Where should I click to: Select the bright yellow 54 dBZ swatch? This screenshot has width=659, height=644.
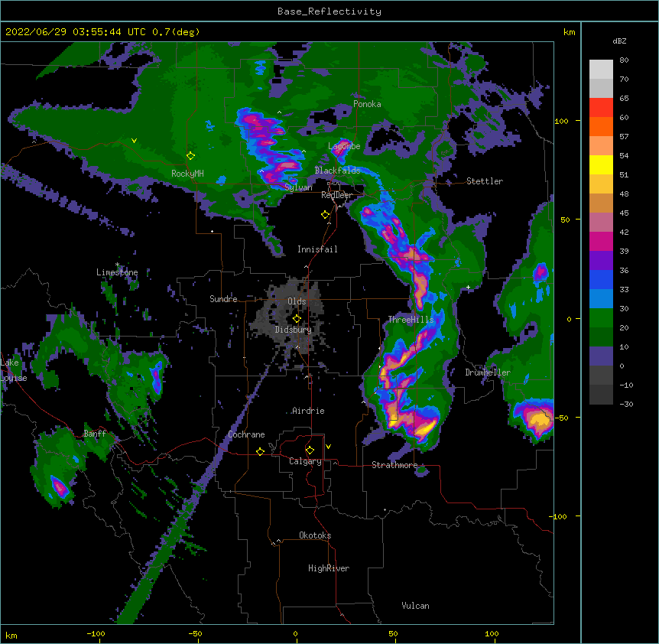[601, 164]
